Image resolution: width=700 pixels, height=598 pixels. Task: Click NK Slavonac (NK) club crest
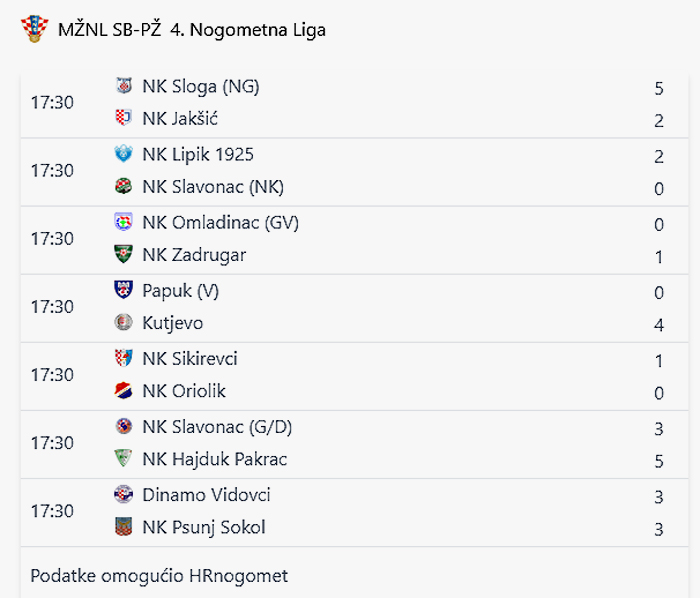[124, 186]
